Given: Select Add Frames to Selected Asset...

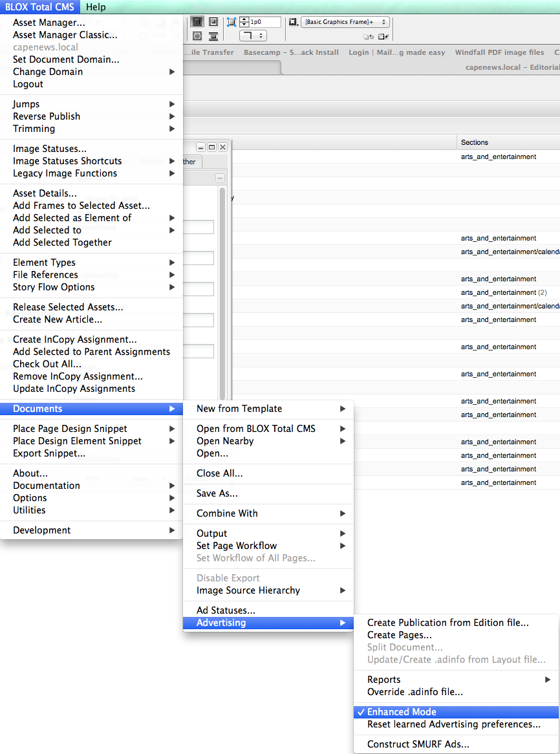Looking at the screenshot, I should pos(91,206).
